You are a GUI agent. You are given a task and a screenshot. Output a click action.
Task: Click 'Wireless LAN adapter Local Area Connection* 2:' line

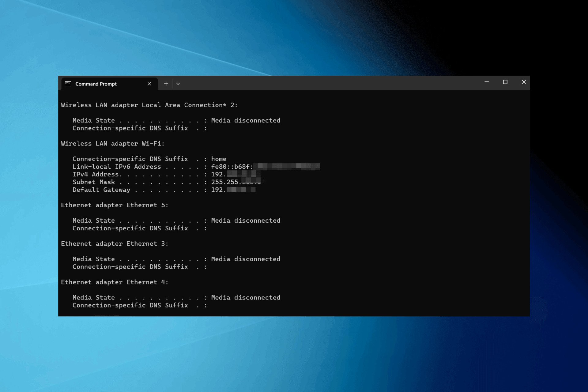point(149,105)
